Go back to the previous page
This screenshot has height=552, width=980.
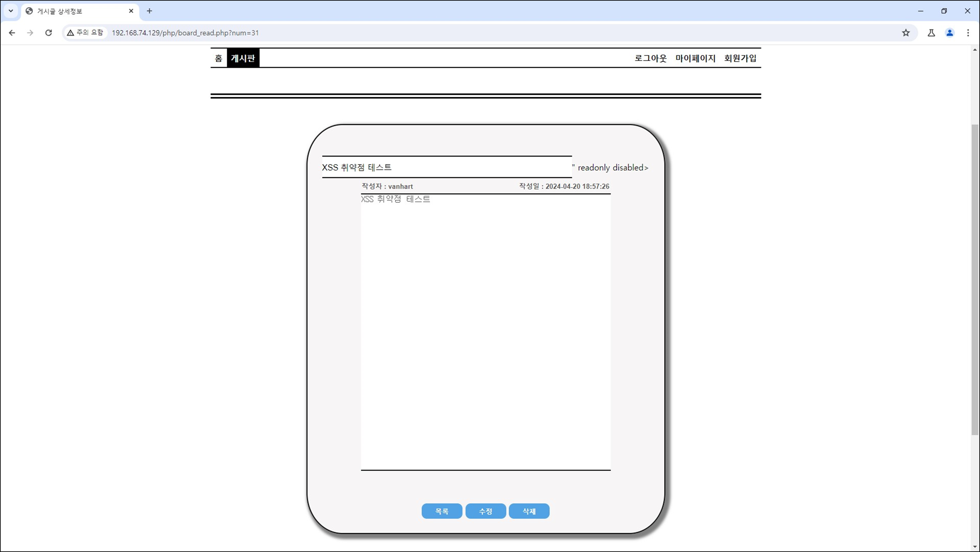click(12, 33)
